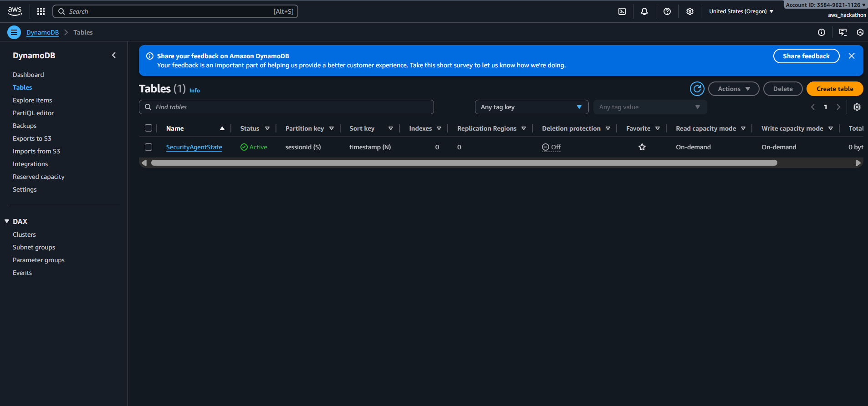Image resolution: width=868 pixels, height=406 pixels.
Task: Click the scrollbar left arrow
Action: (144, 163)
